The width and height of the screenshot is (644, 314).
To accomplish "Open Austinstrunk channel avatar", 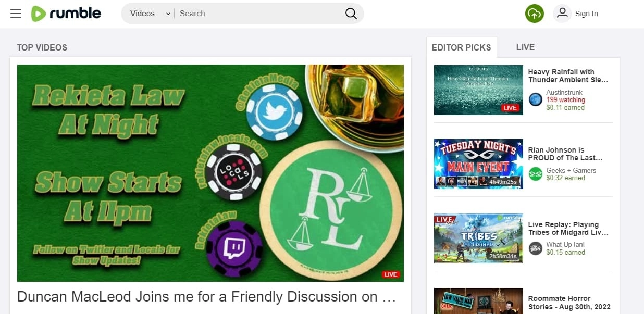I will (x=536, y=99).
